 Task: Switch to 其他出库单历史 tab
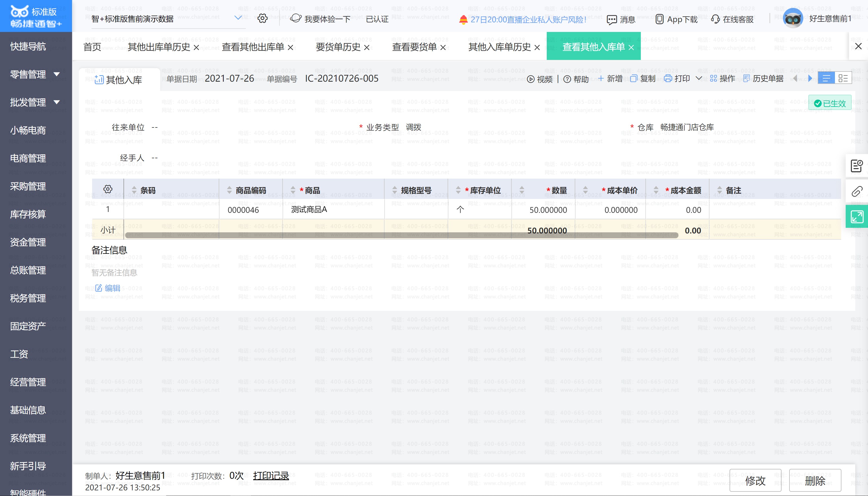click(159, 47)
